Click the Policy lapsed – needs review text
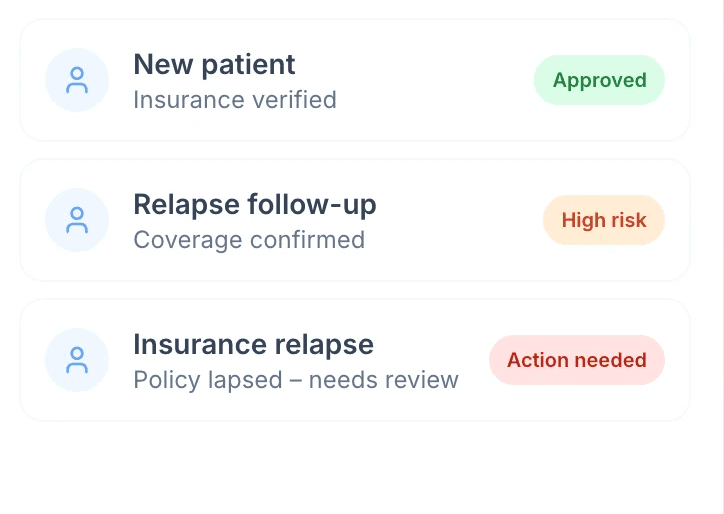This screenshot has width=724, height=514. pyautogui.click(x=295, y=380)
